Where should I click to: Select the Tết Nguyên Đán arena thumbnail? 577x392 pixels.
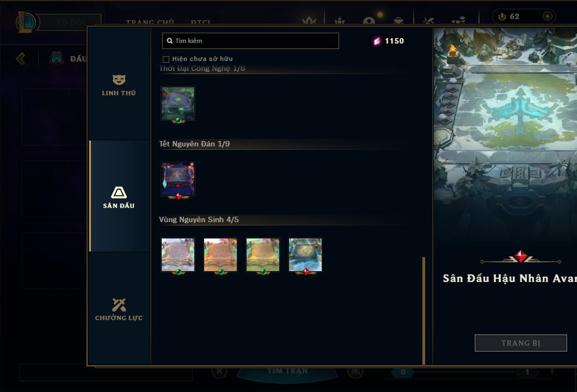pos(178,179)
